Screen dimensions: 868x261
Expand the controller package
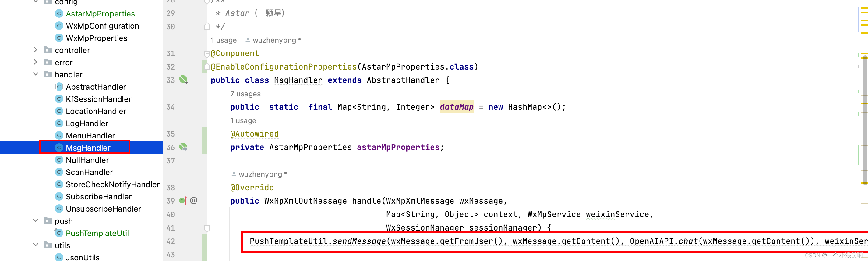pyautogui.click(x=35, y=50)
